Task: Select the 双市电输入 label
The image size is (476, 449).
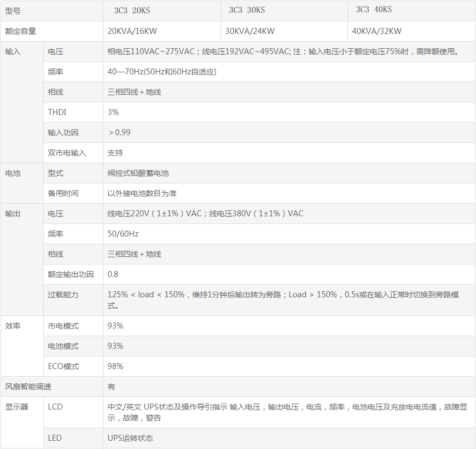Action: pos(67,153)
